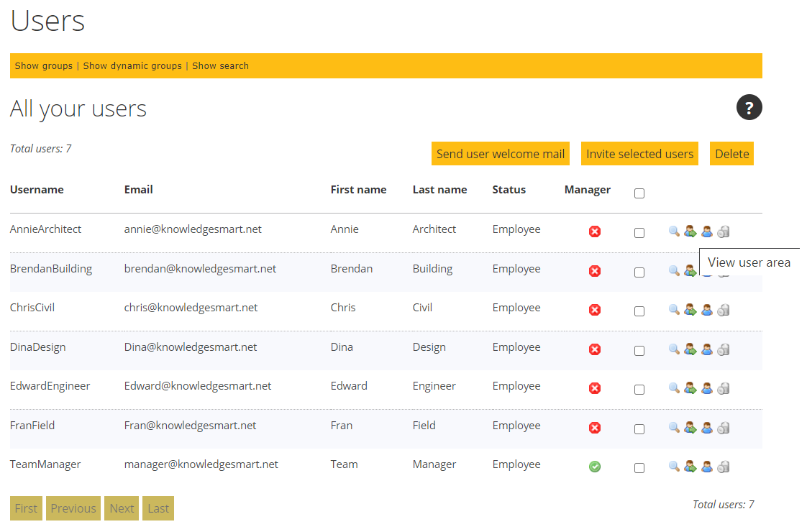Click trash bin icon in EdwardEngineer row

click(x=724, y=388)
